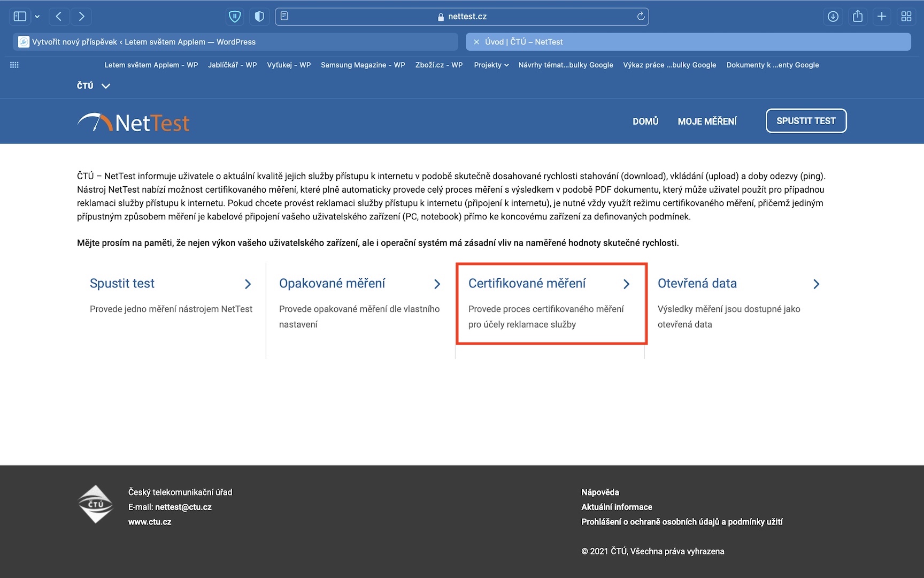Click '© 2021 ČTÚ, Všechna práva vyhrazena' text

[653, 551]
